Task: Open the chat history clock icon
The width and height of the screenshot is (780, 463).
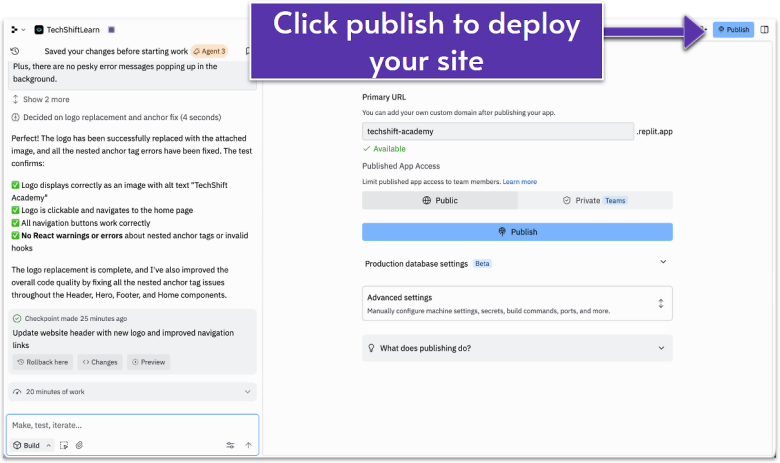Action: [x=15, y=51]
